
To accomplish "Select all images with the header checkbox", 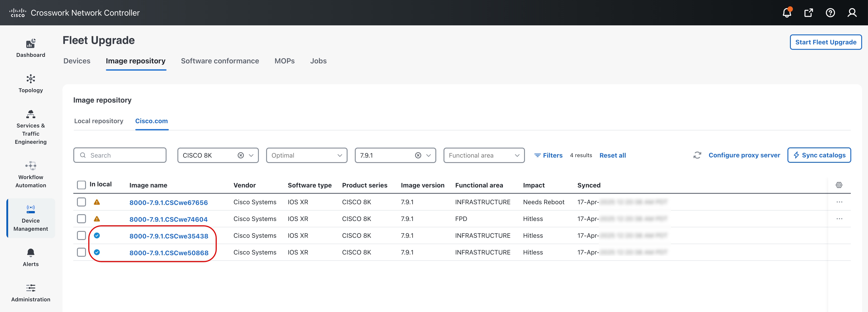I will tap(81, 185).
